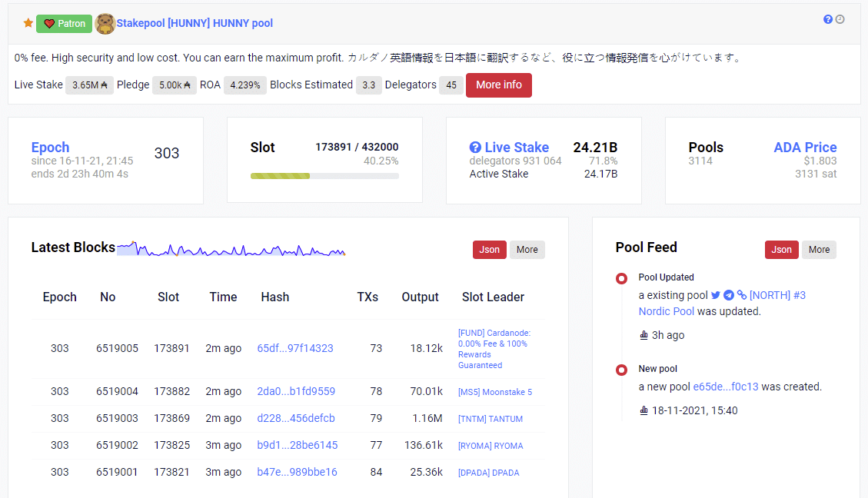
Task: Click the Latest Blocks sparkline chart
Action: [231, 250]
